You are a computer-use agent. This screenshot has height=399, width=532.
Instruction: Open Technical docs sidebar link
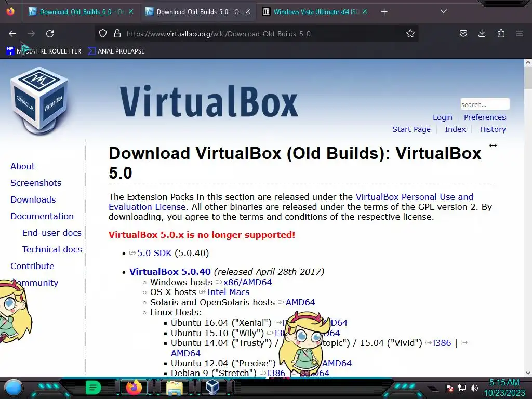point(52,250)
